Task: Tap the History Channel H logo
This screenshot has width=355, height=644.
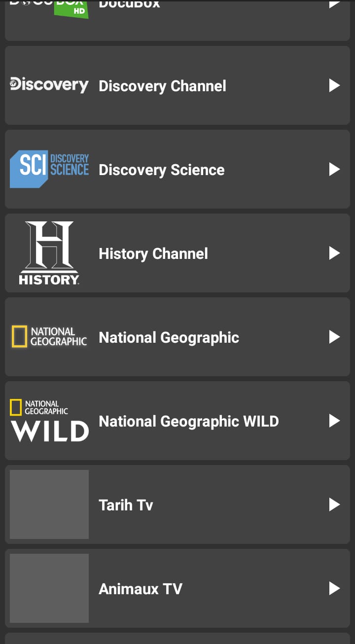Action: (x=49, y=253)
